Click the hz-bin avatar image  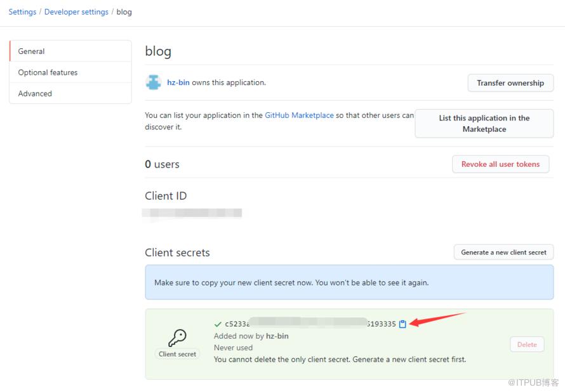[154, 82]
